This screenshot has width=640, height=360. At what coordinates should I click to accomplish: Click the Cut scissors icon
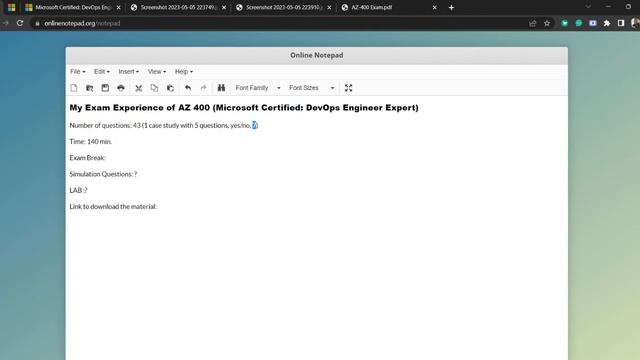[x=139, y=88]
